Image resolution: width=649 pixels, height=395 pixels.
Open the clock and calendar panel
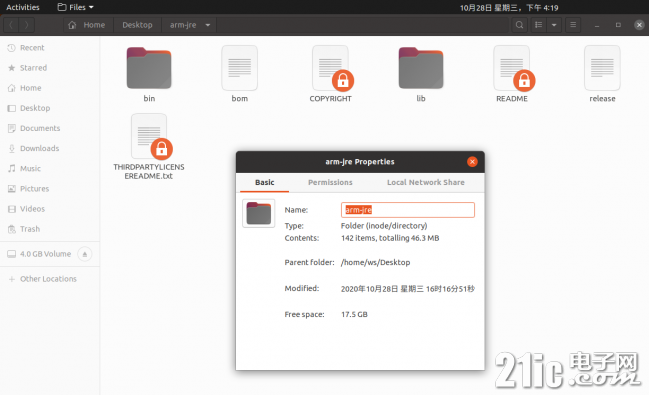(x=509, y=7)
